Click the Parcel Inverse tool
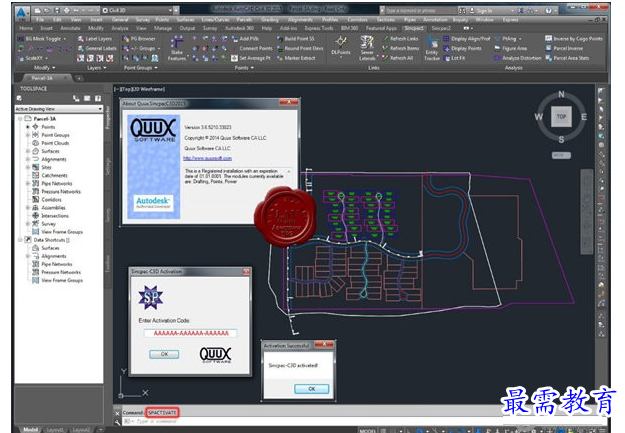The width and height of the screenshot is (625, 433). 564,48
